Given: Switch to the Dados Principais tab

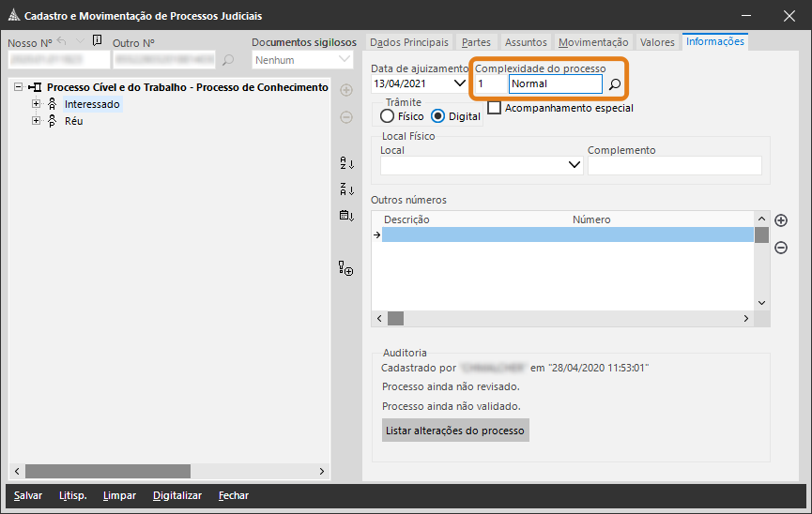Looking at the screenshot, I should coord(408,42).
